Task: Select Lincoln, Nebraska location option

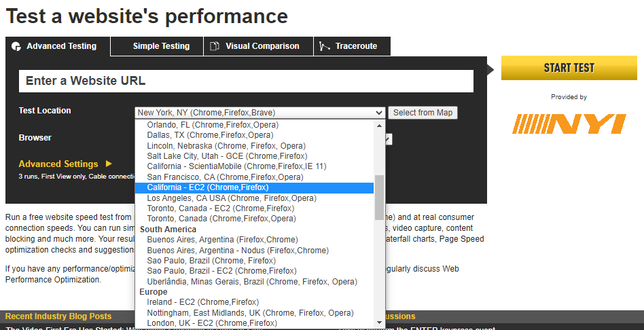Action: 254,146
